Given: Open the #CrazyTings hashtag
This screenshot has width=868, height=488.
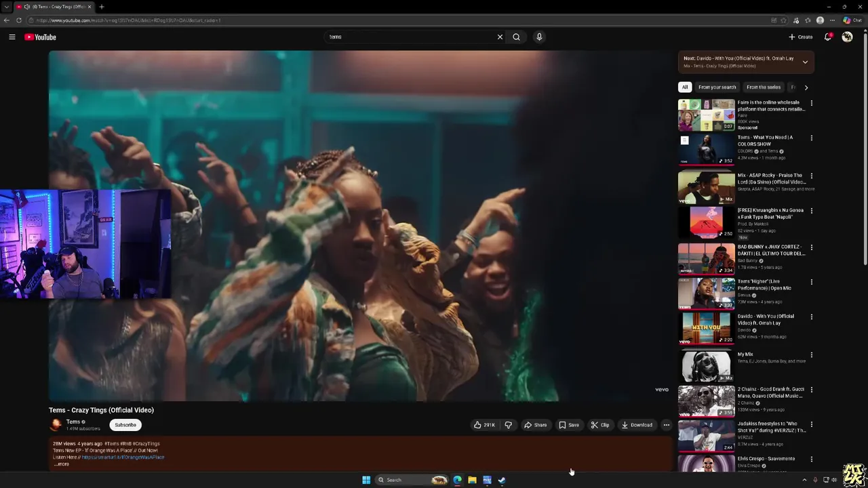Looking at the screenshot, I should point(146,444).
